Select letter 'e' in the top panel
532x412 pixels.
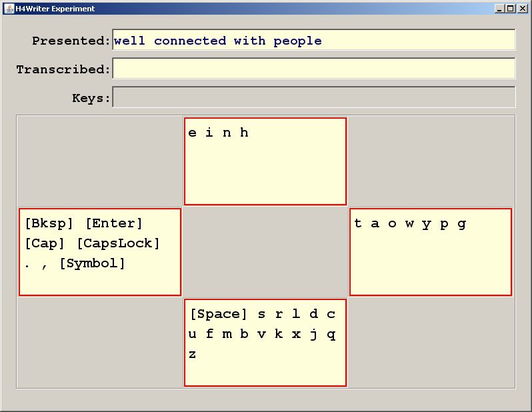point(193,133)
